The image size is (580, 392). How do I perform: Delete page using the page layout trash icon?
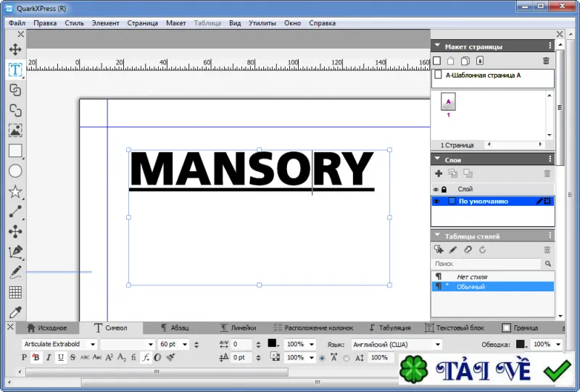[546, 61]
